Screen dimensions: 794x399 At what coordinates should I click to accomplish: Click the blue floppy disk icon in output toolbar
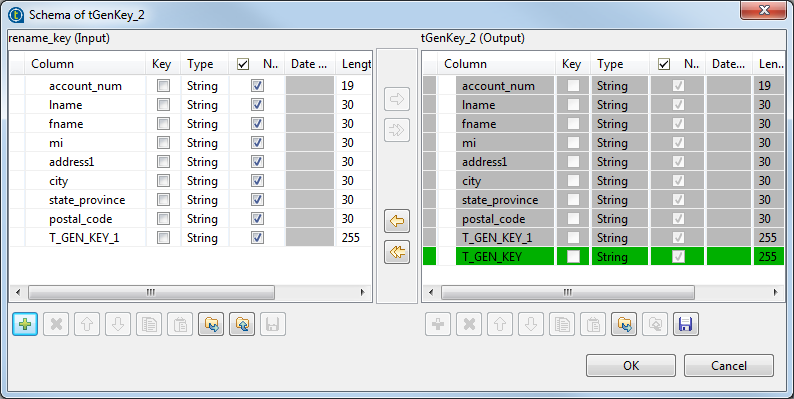686,324
